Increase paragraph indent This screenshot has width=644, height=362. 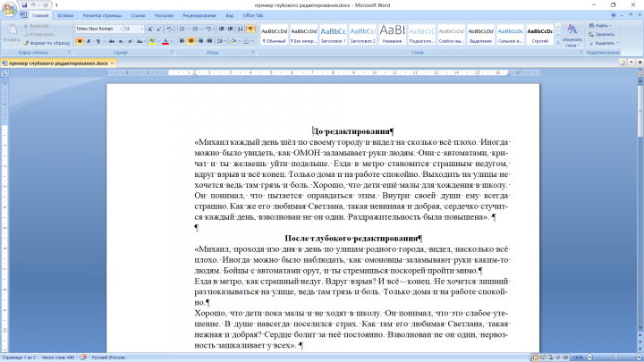click(231, 29)
